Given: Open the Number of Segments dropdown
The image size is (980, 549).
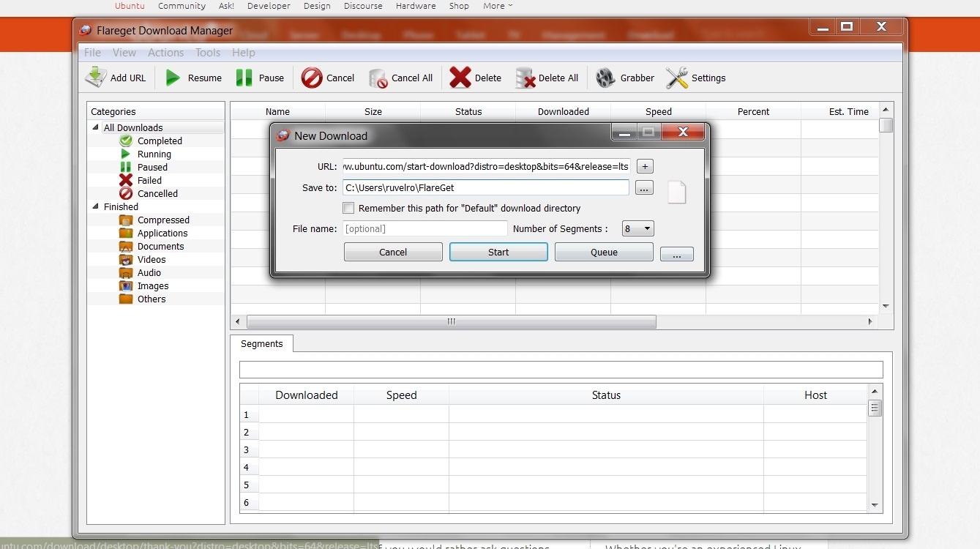Looking at the screenshot, I should tap(637, 228).
